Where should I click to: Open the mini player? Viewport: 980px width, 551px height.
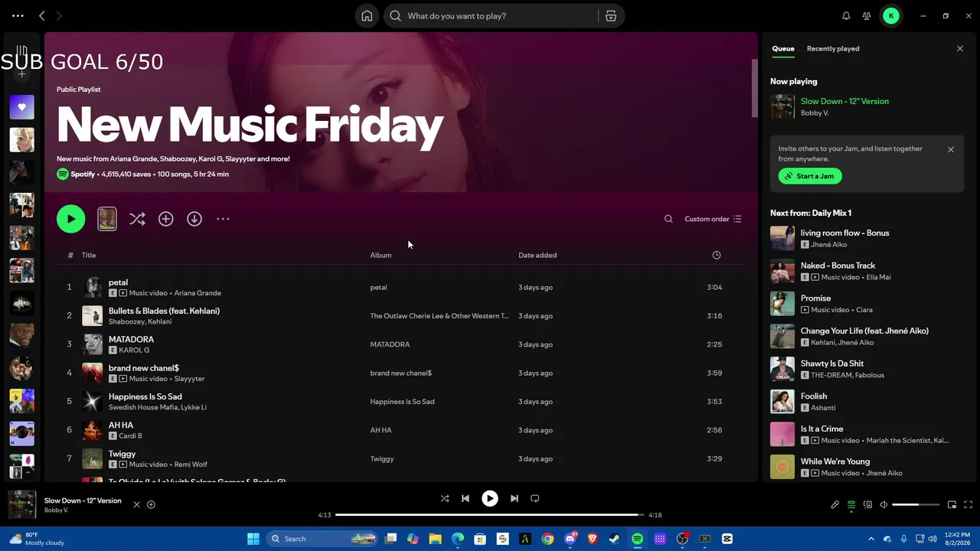click(x=952, y=505)
